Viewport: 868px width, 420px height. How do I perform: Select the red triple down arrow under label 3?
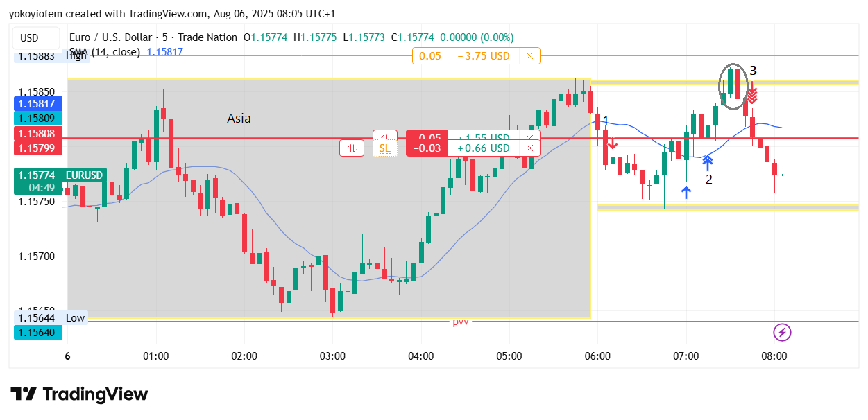751,94
